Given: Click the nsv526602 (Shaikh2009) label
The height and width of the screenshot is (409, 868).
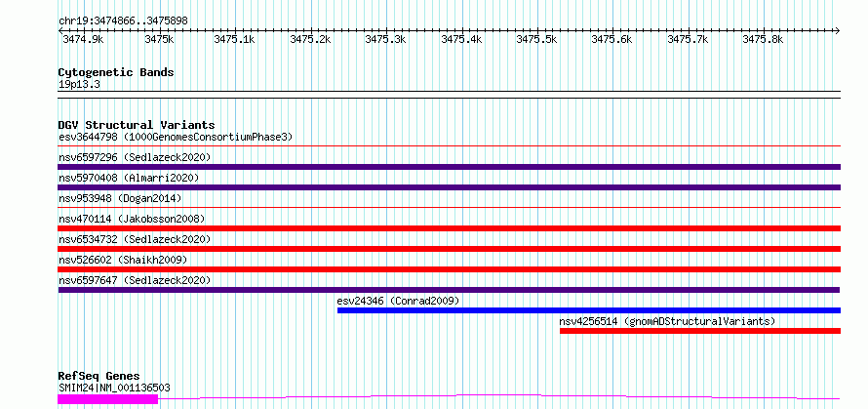Looking at the screenshot, I should pyautogui.click(x=123, y=260).
